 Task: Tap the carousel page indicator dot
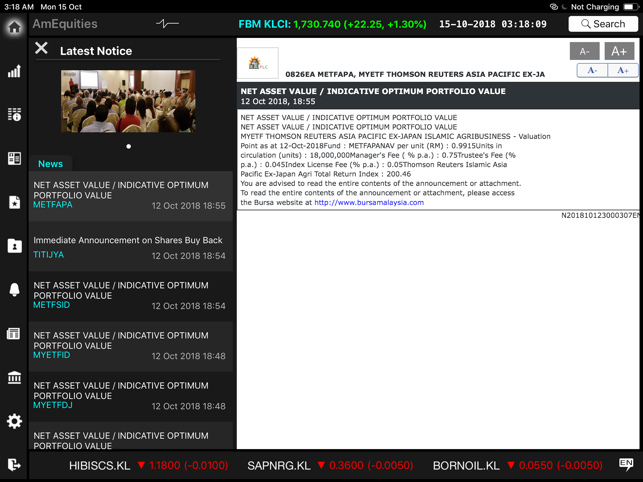129,146
